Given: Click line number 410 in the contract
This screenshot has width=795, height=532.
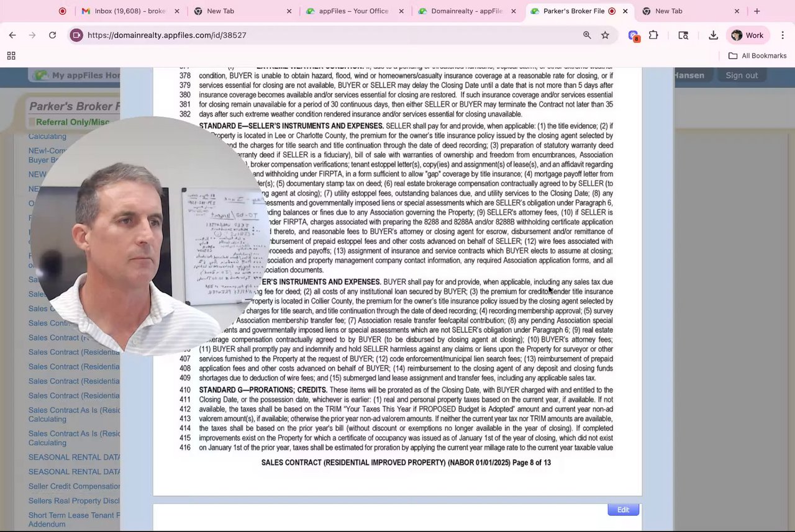Looking at the screenshot, I should [185, 390].
